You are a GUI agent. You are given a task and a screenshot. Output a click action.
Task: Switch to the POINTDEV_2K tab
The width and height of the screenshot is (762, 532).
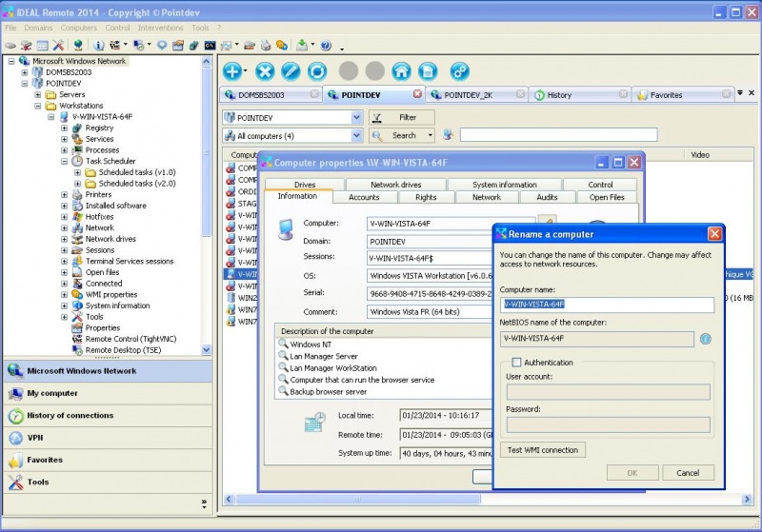tap(475, 94)
